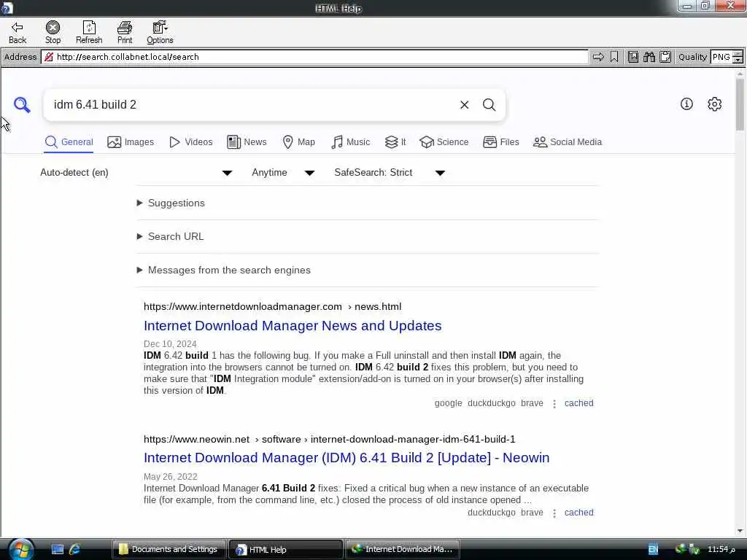The height and width of the screenshot is (560, 747).
Task: Click the binoculars find icon
Action: [649, 57]
